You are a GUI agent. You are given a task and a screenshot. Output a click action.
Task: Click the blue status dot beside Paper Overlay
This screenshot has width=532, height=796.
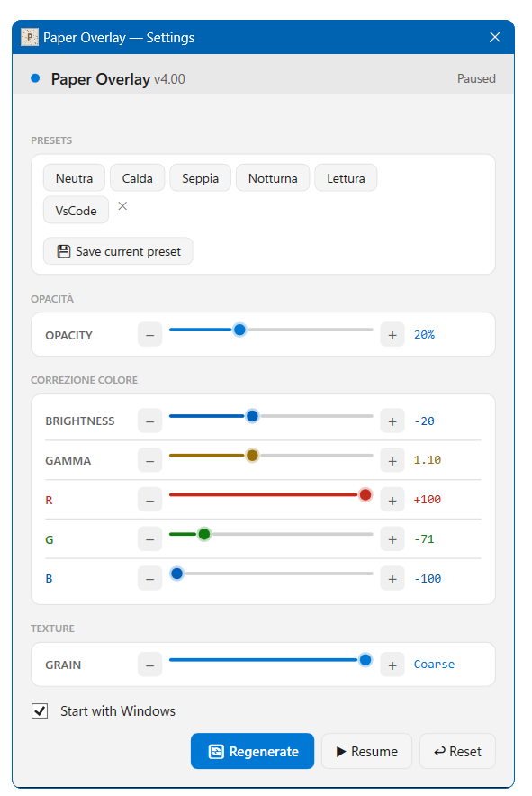click(35, 78)
